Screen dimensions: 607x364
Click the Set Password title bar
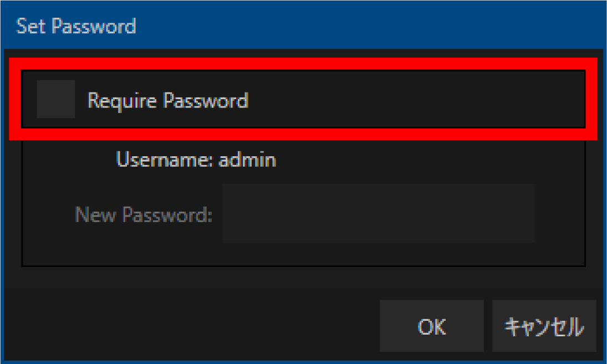[x=303, y=26]
